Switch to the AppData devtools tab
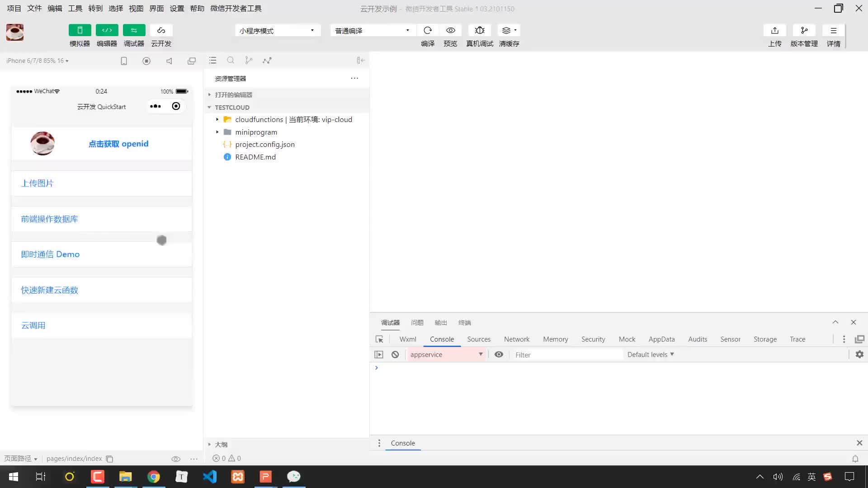The height and width of the screenshot is (488, 868). click(661, 339)
